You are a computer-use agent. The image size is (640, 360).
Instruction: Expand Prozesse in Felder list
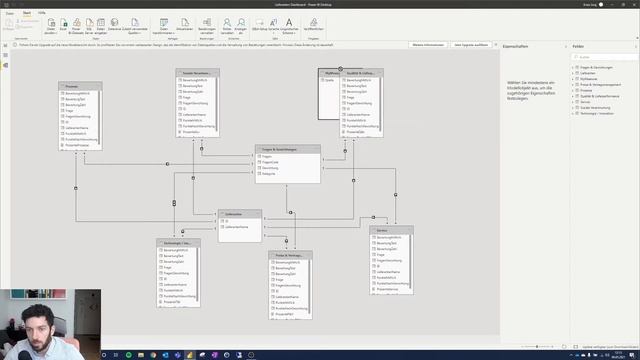pyautogui.click(x=573, y=90)
